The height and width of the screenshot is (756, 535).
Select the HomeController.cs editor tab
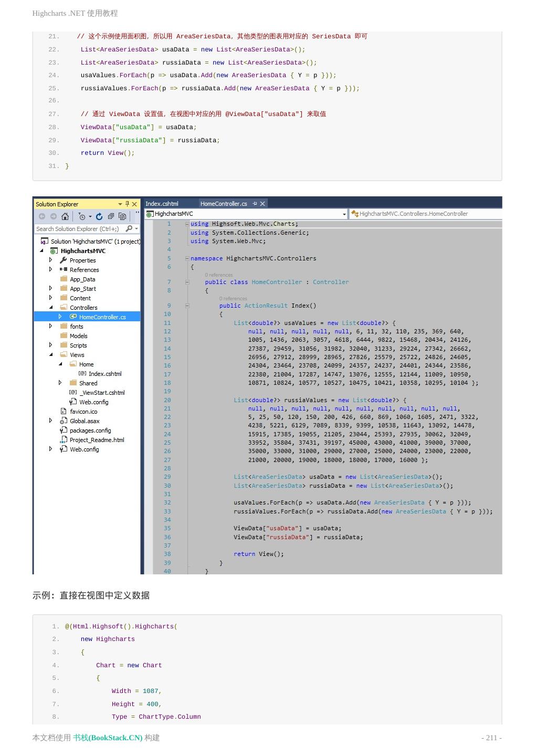[223, 204]
